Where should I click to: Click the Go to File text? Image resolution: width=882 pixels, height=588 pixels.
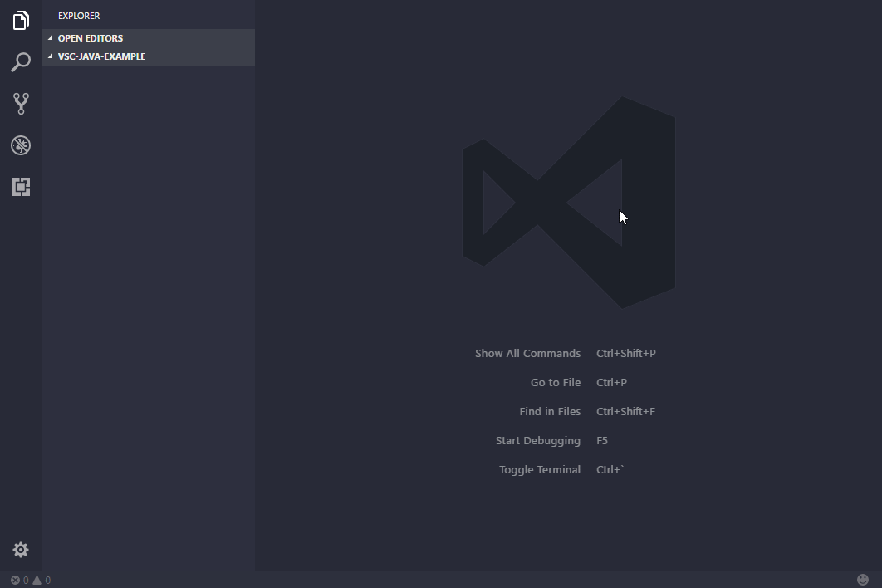point(555,383)
